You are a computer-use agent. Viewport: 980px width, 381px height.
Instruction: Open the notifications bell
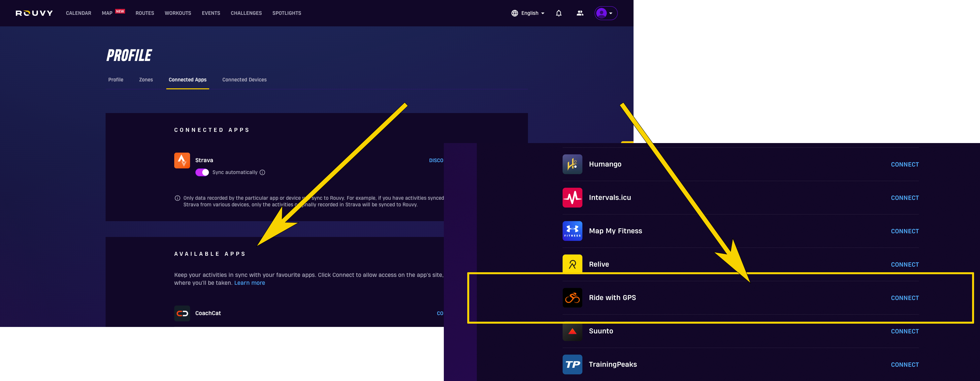559,13
